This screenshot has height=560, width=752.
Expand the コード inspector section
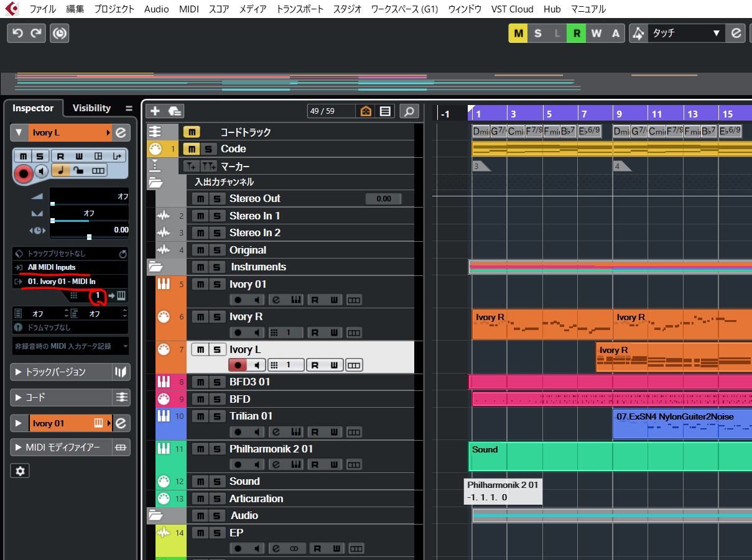(17, 397)
